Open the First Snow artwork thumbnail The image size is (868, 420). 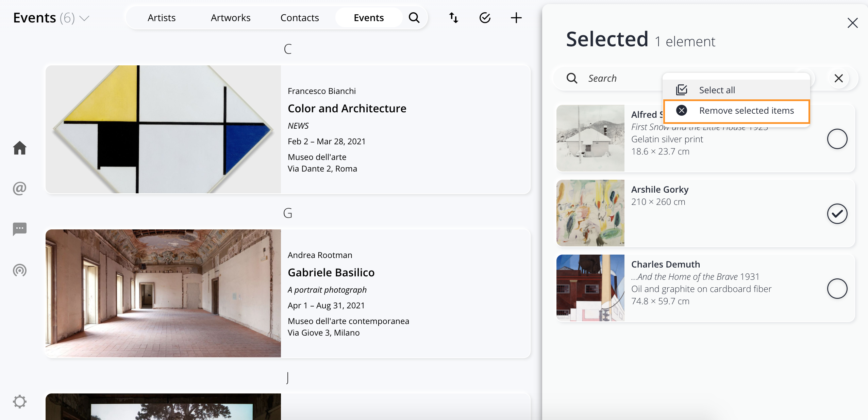coord(590,138)
